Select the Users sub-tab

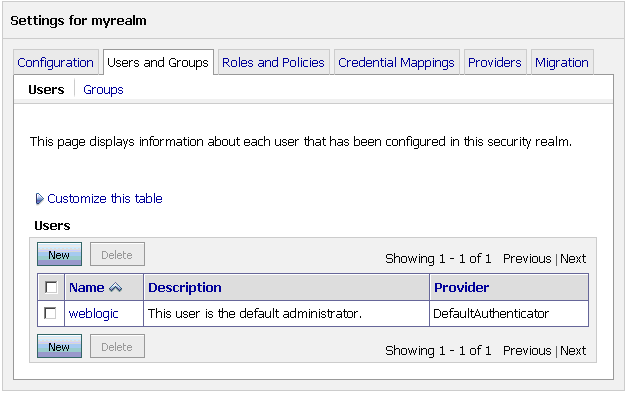click(46, 90)
